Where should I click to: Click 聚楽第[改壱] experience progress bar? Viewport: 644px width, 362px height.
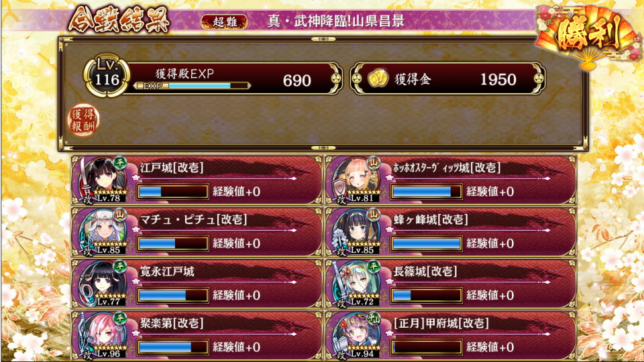pos(173,347)
